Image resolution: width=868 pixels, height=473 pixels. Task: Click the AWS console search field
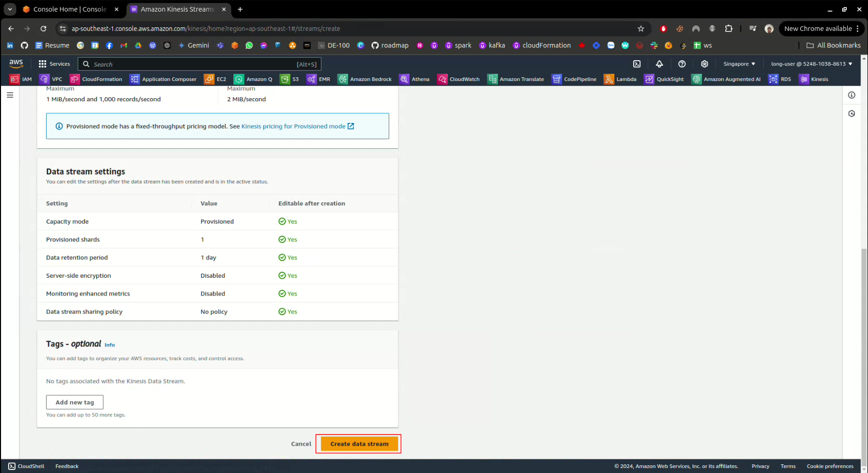199,64
